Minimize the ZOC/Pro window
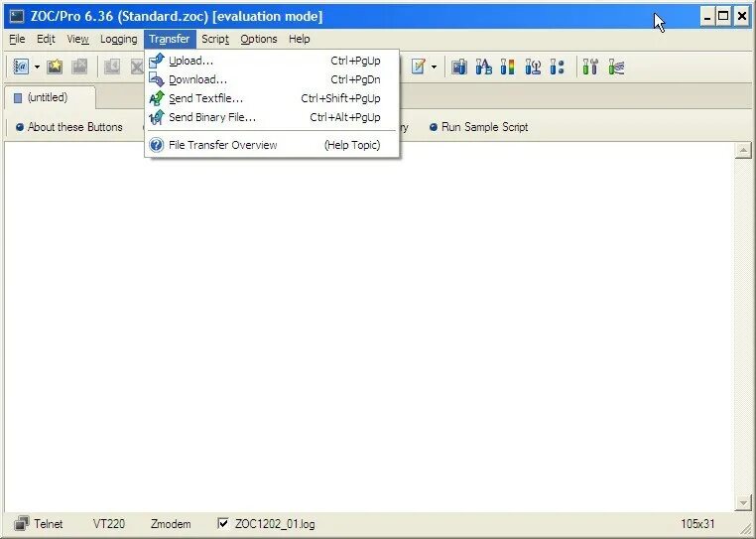This screenshot has height=539, width=756. 707,17
